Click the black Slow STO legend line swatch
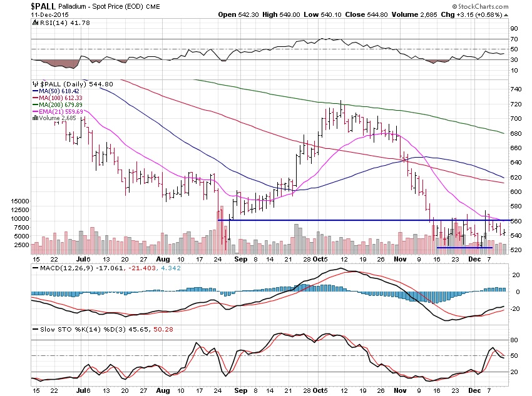532x396 pixels. [35, 329]
